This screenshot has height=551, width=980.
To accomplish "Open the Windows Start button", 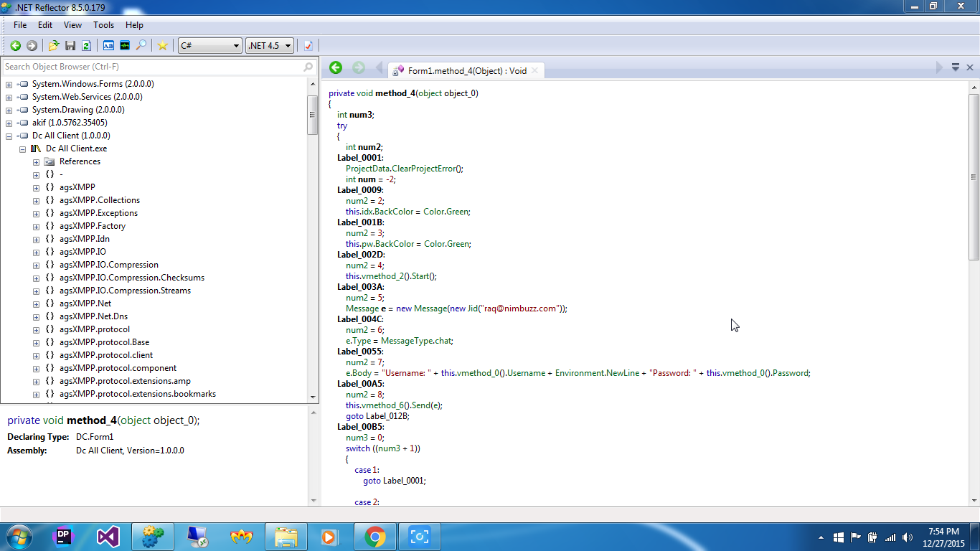I will point(18,537).
